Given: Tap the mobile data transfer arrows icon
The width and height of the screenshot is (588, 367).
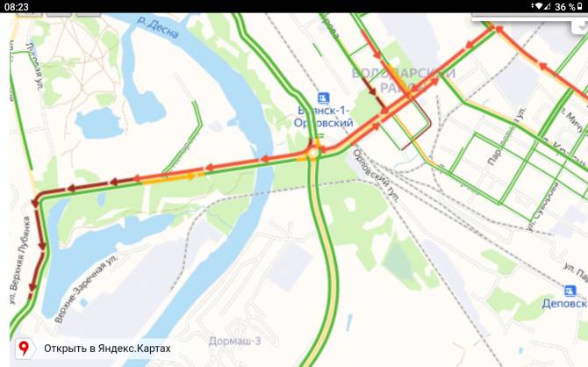Looking at the screenshot, I should 533,5.
